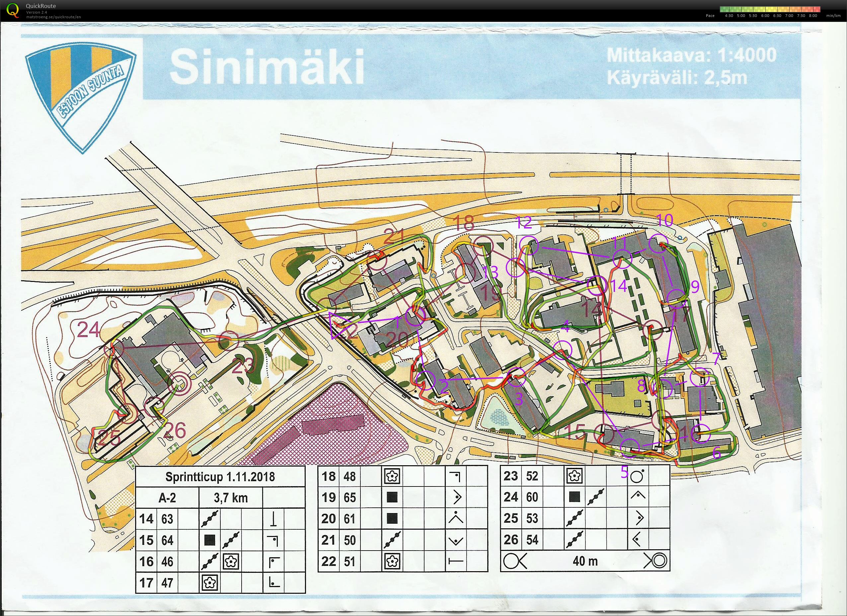Screen dimensions: 847x616
Task: Click the boxed flower symbol in control 23 row
Action: pyautogui.click(x=575, y=476)
